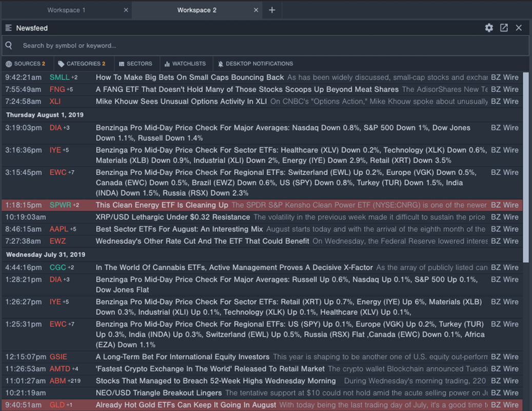The height and width of the screenshot is (411, 532).
Task: Open 'Wednesday's Other Rate Cut' headline
Action: tap(202, 241)
